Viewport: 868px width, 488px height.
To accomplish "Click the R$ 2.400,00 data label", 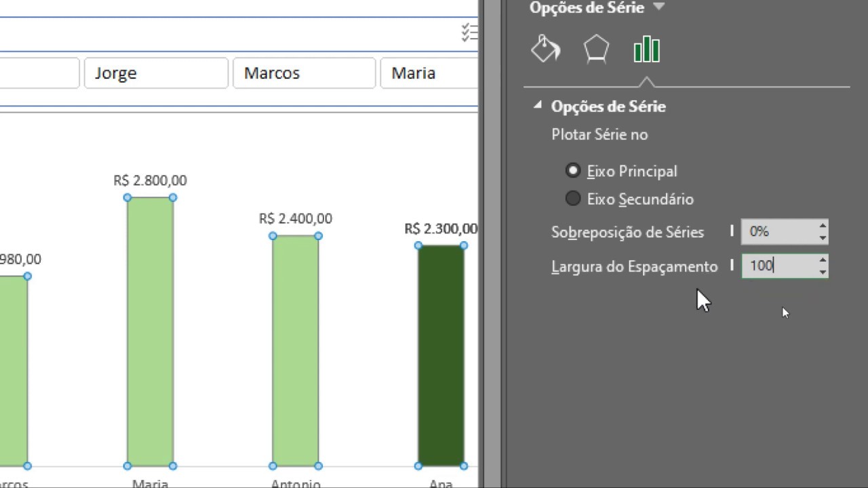I will click(x=296, y=218).
